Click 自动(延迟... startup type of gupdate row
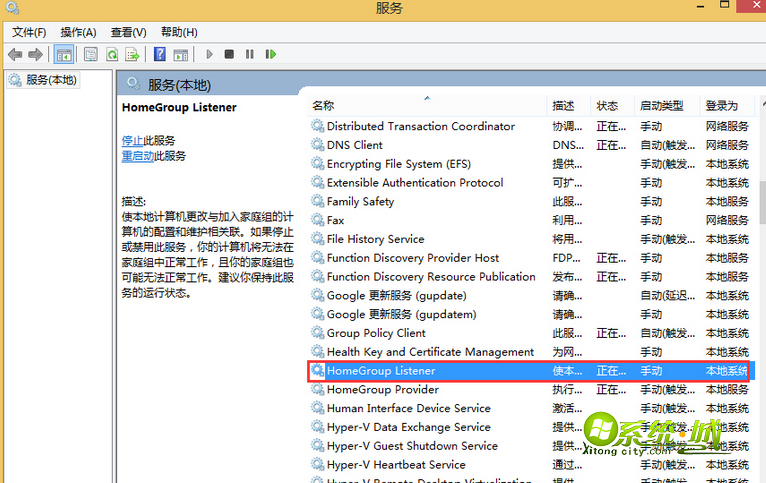Image resolution: width=766 pixels, height=483 pixels. coord(667,295)
